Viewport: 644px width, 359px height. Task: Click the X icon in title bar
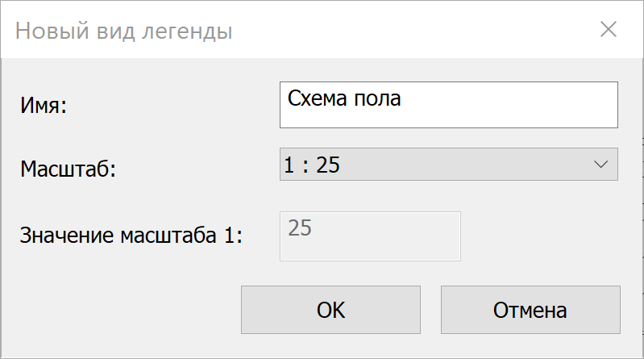(609, 30)
